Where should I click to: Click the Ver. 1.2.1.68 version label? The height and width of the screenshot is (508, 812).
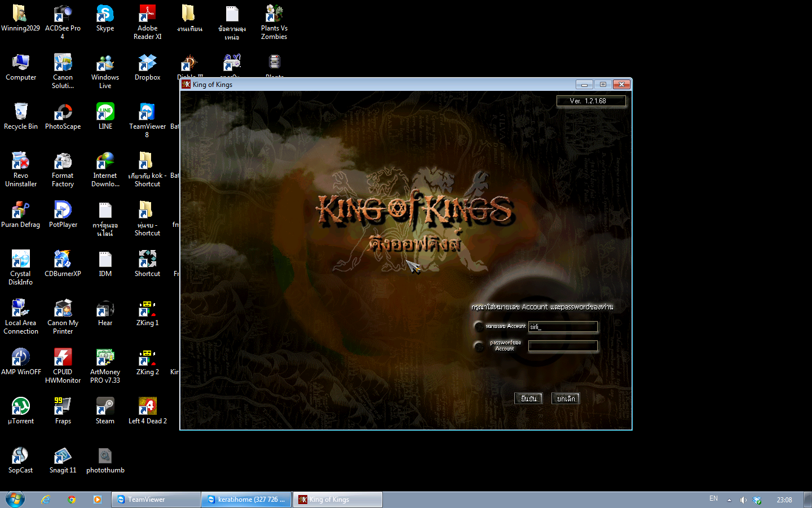(591, 101)
